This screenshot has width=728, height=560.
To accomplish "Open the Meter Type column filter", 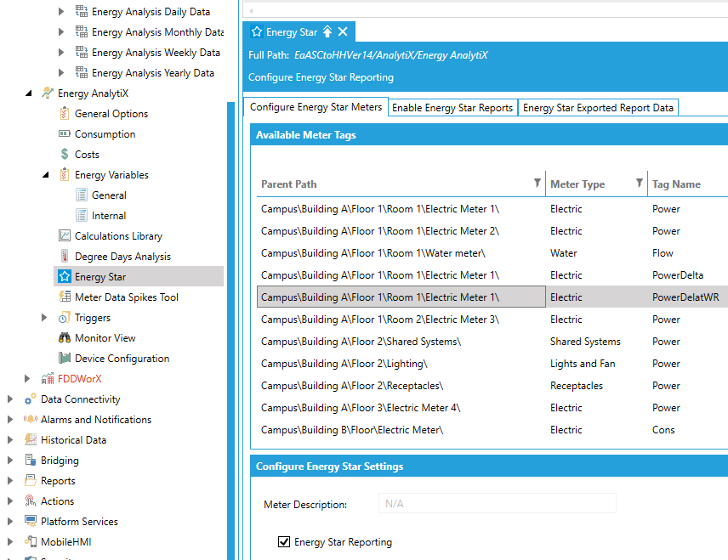I will [x=640, y=184].
